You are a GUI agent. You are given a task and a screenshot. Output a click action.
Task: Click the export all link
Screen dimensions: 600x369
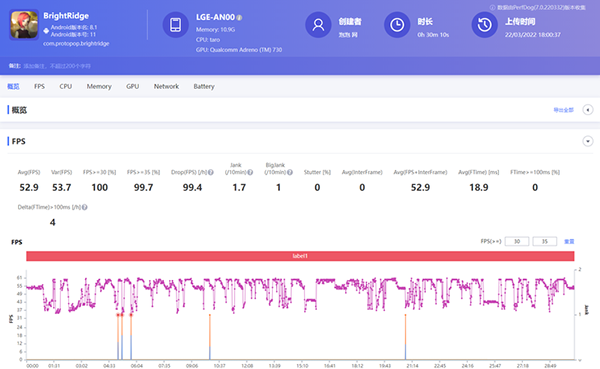(564, 110)
